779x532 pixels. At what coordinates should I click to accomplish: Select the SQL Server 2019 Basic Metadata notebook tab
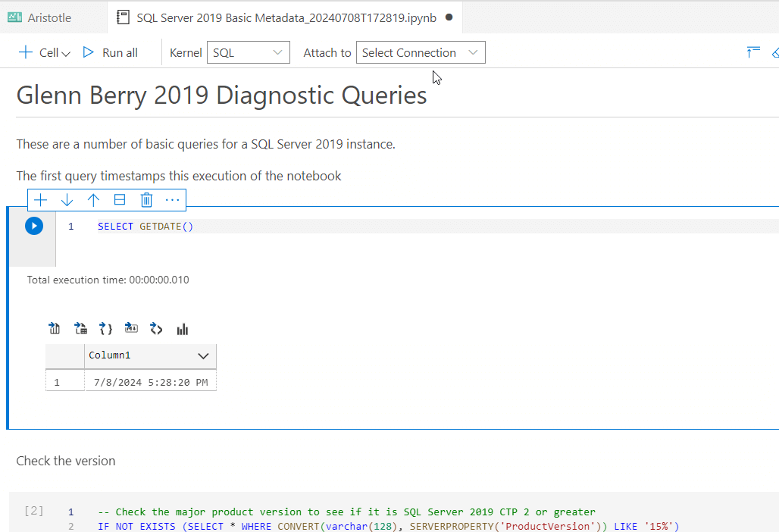coord(285,18)
